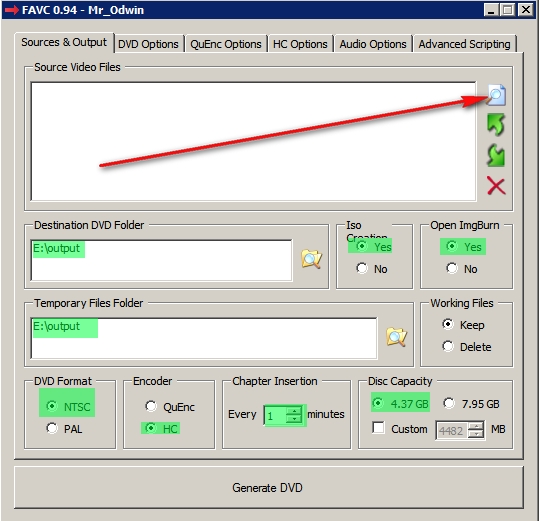Close the FAVC window
The width and height of the screenshot is (539, 521).
(x=526, y=10)
